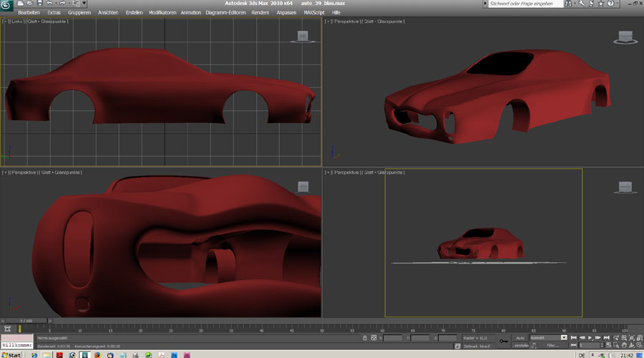Click the Set Key key icon button
644x358 pixels.
(x=503, y=341)
